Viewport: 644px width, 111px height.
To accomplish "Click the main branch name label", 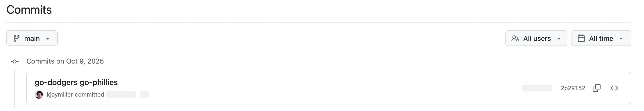I will click(x=32, y=38).
